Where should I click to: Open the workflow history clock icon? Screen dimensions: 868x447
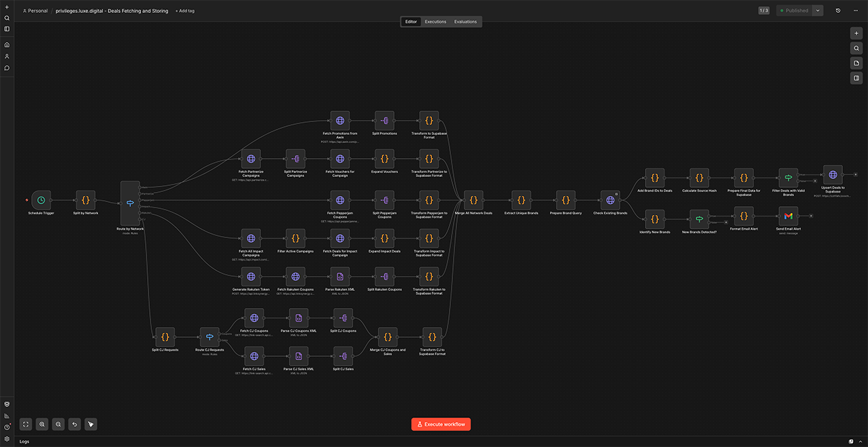[838, 11]
